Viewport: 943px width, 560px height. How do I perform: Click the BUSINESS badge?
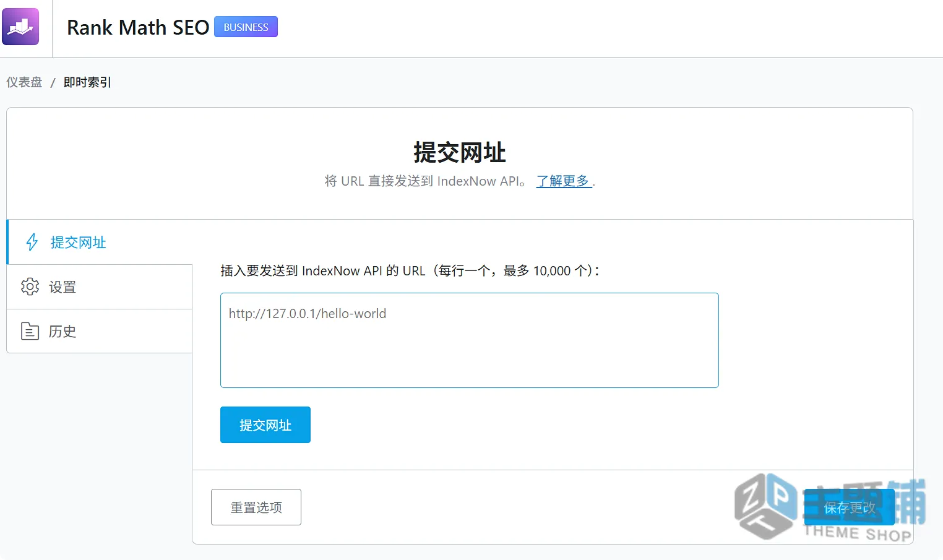click(x=246, y=27)
